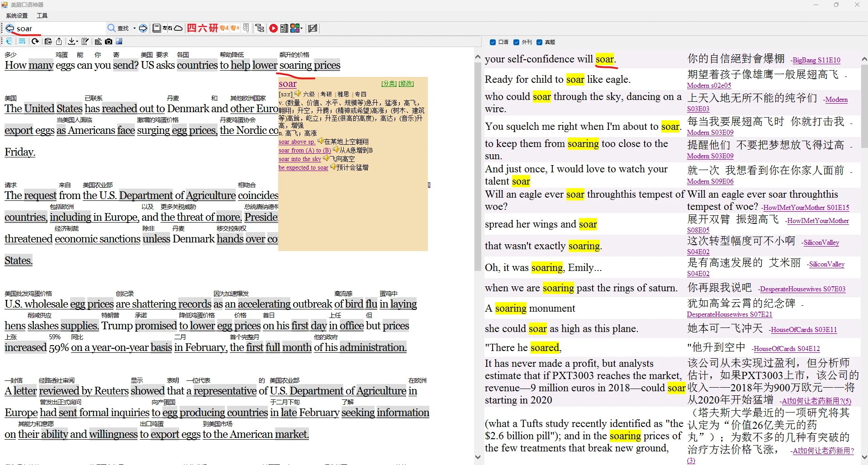Click the 'soar above sp.' phrase link
The height and width of the screenshot is (465, 868).
pos(297,142)
